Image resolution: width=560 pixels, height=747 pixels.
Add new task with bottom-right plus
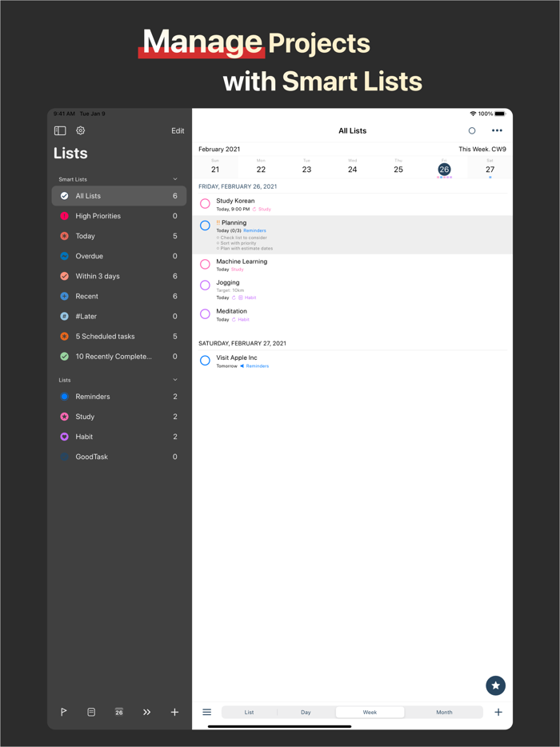pyautogui.click(x=498, y=712)
